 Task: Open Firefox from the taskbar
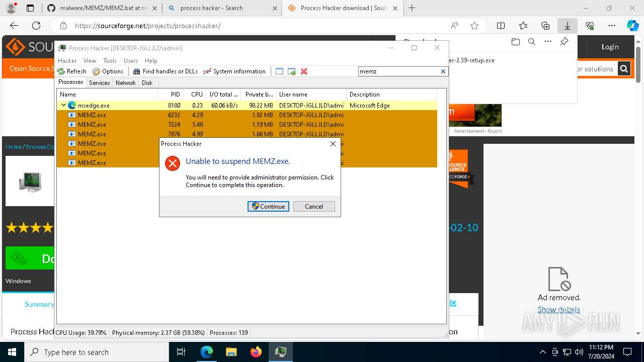point(256,352)
